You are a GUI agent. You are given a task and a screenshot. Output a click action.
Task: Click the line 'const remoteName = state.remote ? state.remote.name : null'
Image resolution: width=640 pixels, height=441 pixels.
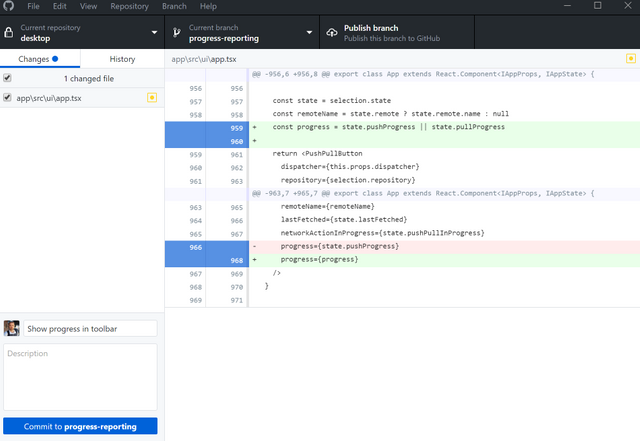click(391, 114)
